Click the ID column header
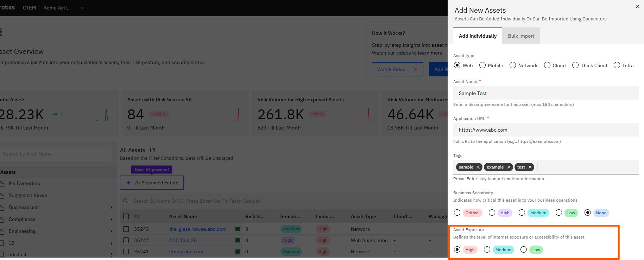 pos(137,216)
